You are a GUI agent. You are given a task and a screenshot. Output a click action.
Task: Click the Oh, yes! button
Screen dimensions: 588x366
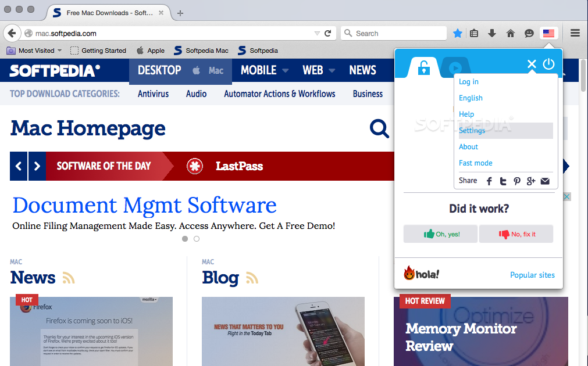pos(441,234)
